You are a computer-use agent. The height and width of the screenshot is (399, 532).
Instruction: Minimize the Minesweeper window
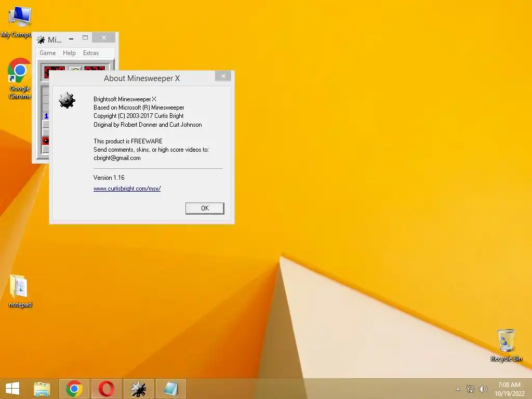[71, 38]
